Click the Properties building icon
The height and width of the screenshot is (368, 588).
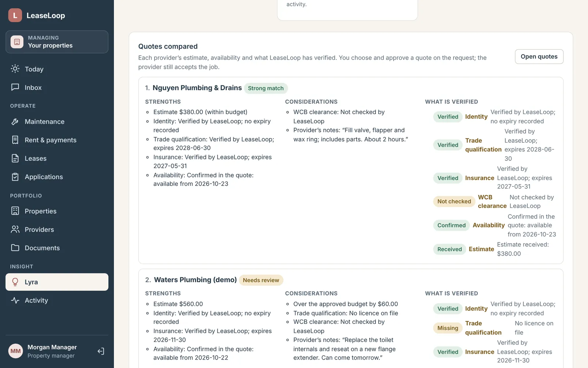tap(15, 211)
